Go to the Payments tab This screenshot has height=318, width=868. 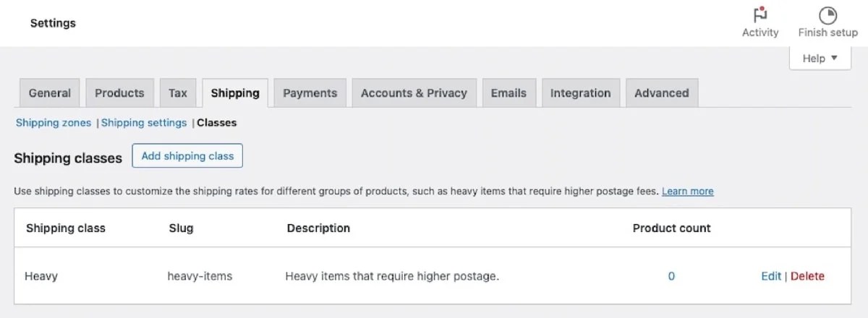(x=310, y=93)
